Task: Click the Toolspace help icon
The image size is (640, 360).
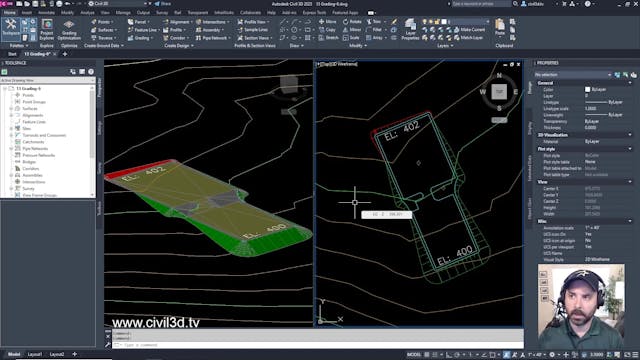Action: tap(91, 72)
